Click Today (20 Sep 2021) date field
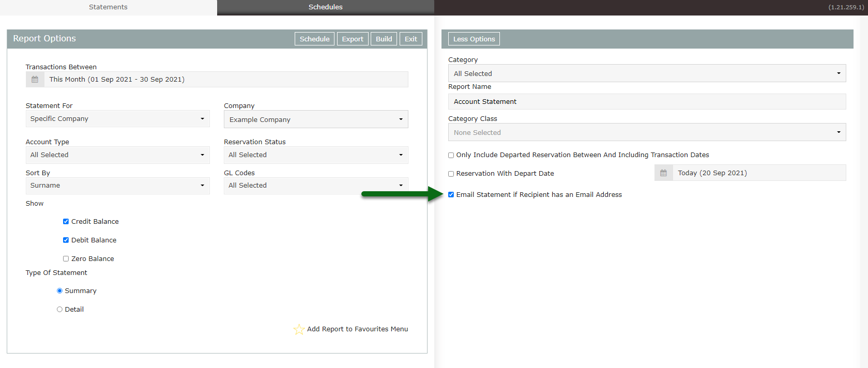The width and height of the screenshot is (868, 368). click(759, 173)
